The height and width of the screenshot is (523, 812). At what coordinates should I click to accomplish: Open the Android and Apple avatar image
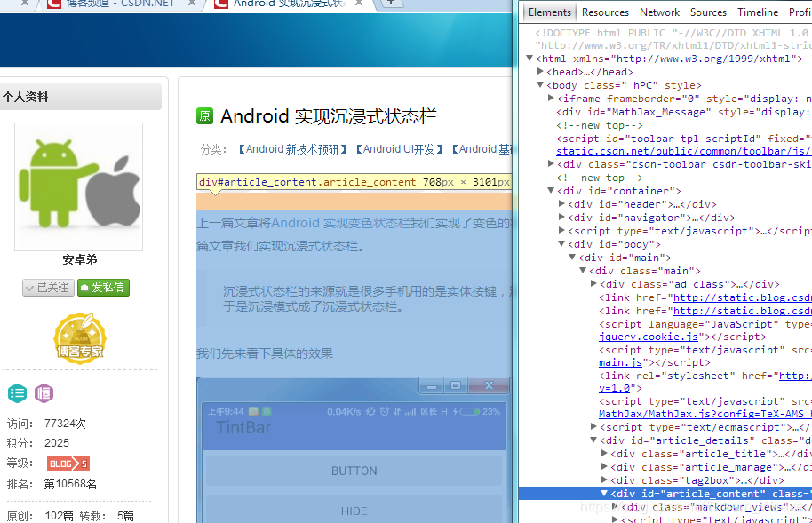[79, 187]
